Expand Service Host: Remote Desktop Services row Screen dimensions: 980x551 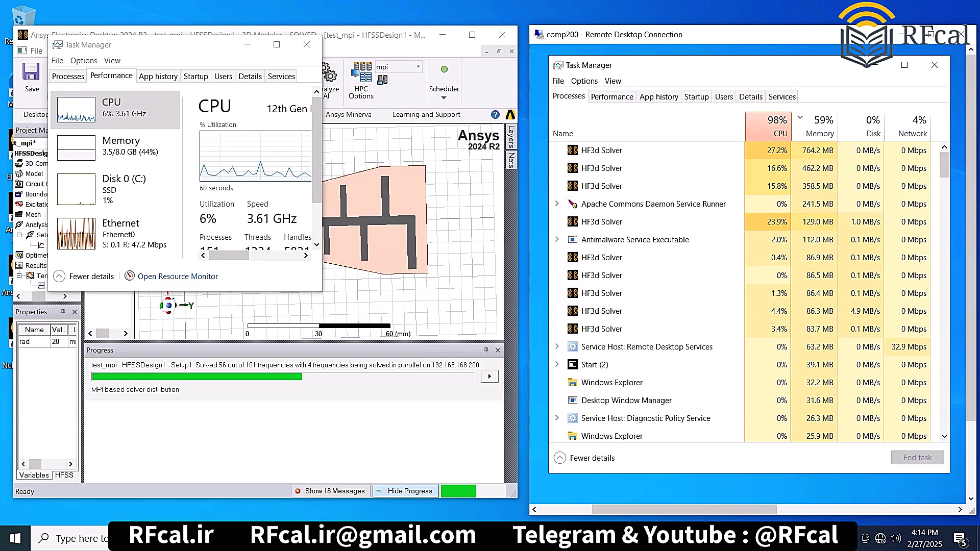pyautogui.click(x=557, y=346)
